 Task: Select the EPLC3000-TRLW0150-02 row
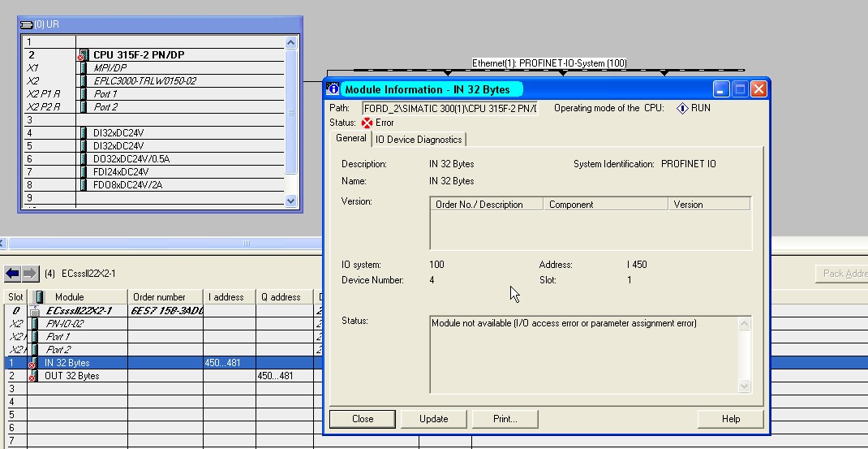tap(154, 81)
